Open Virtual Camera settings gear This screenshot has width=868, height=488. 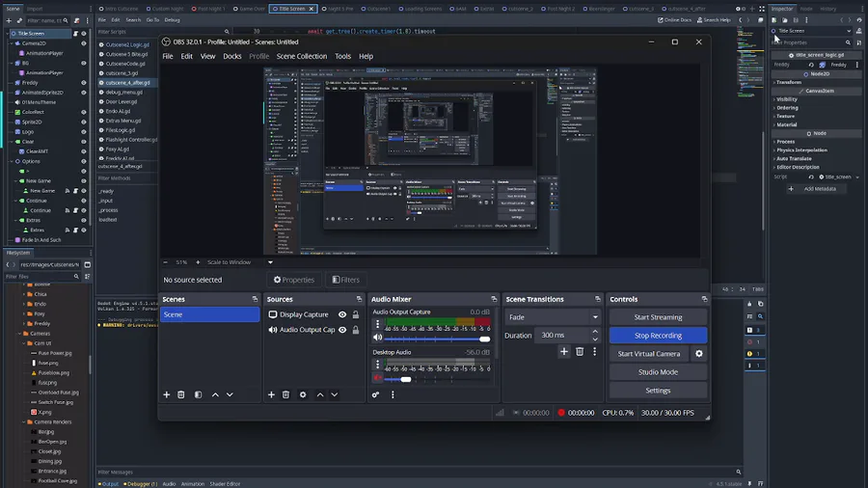point(699,354)
